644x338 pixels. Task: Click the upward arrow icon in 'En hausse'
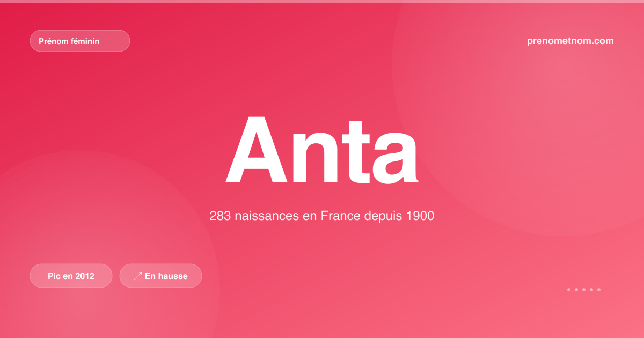coord(138,276)
